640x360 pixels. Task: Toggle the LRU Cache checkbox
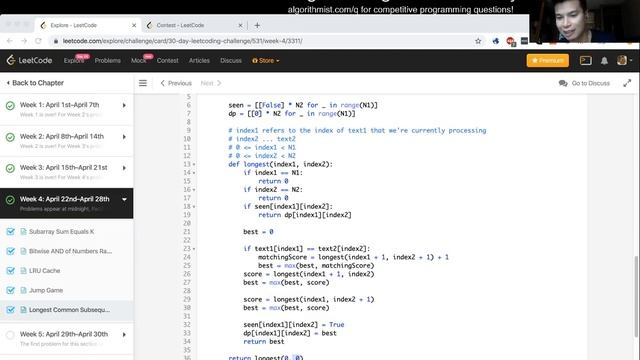point(11,271)
